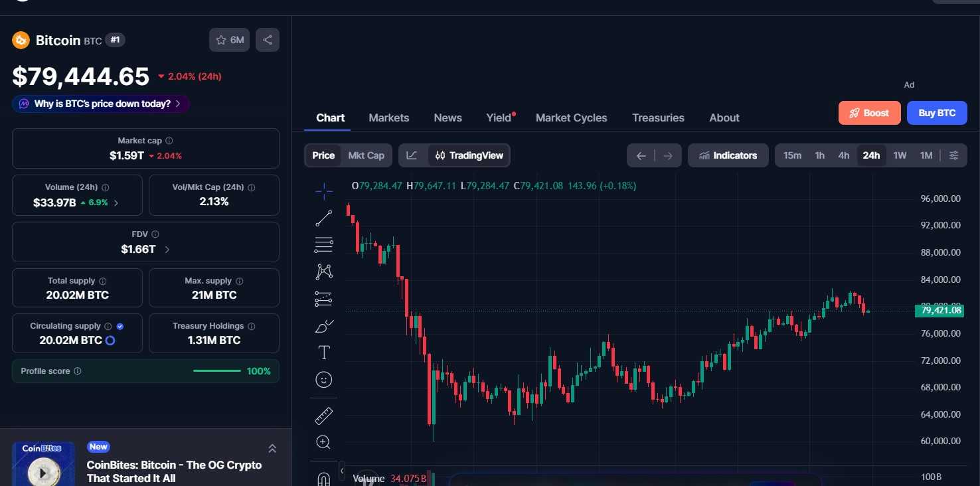Image resolution: width=980 pixels, height=486 pixels.
Task: Click the Buy BTC button
Action: [x=937, y=113]
